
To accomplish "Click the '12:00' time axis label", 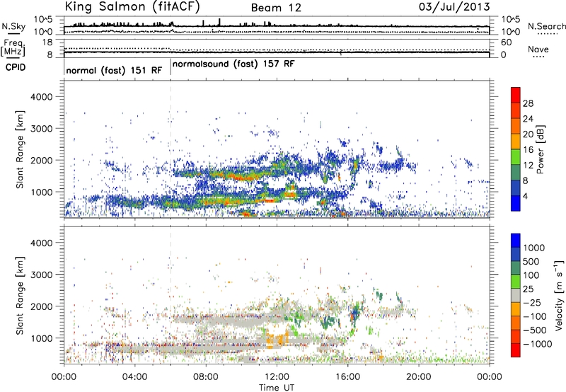I will click(277, 377).
